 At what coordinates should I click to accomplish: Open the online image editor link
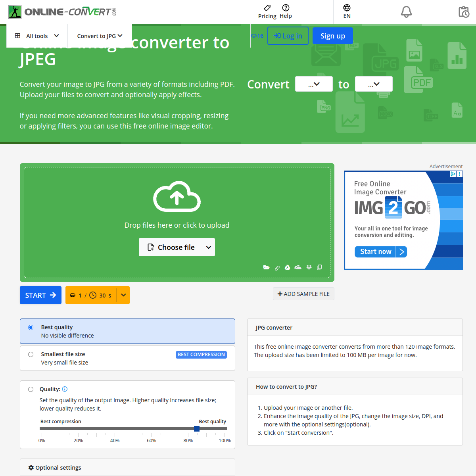[x=180, y=126]
